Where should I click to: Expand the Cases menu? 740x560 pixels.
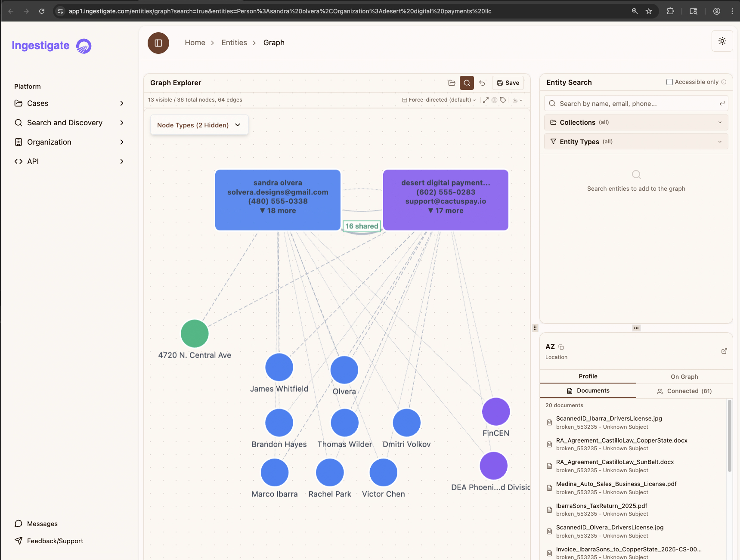tap(69, 103)
